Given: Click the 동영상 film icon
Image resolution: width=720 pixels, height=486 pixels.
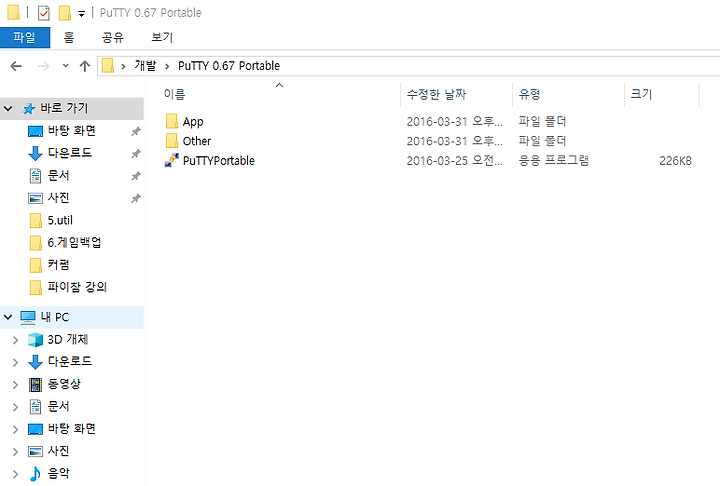Looking at the screenshot, I should coord(35,384).
